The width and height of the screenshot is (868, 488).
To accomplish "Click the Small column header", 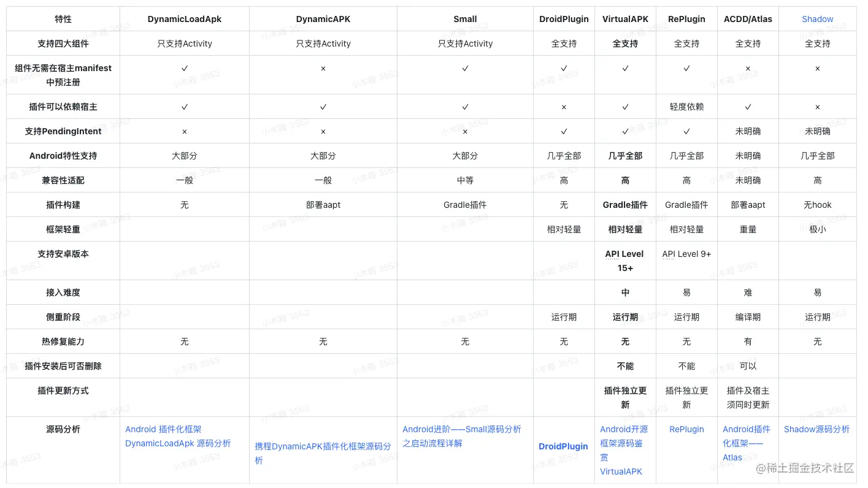I will [465, 19].
